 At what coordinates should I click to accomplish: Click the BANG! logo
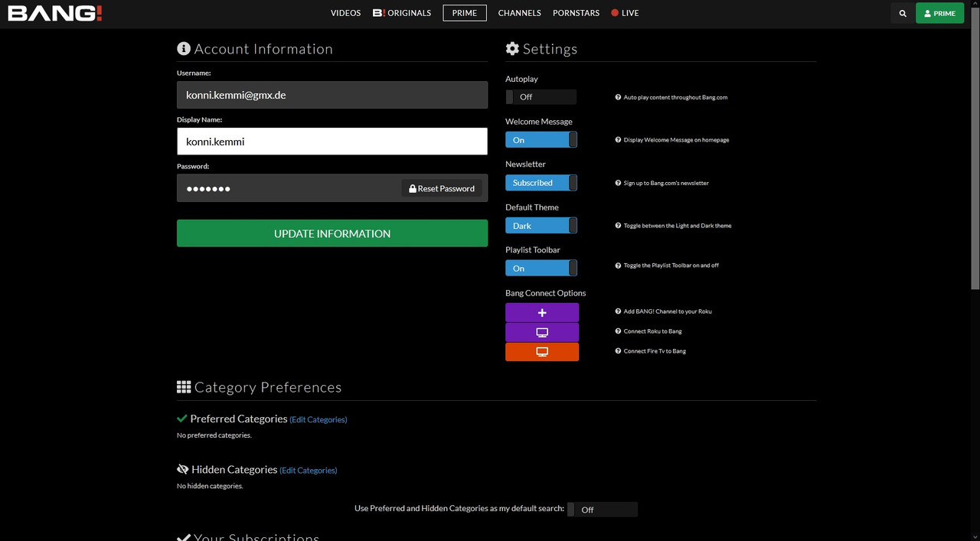tap(55, 13)
